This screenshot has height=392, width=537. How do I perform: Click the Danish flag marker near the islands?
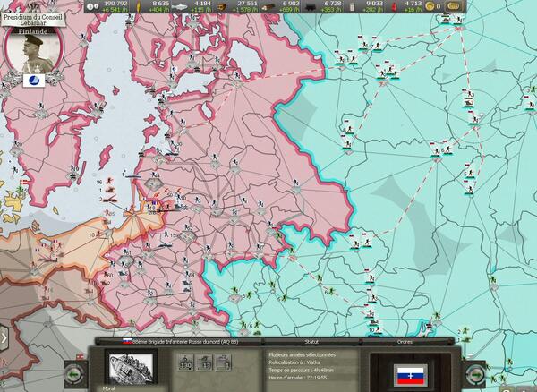[x=24, y=182]
